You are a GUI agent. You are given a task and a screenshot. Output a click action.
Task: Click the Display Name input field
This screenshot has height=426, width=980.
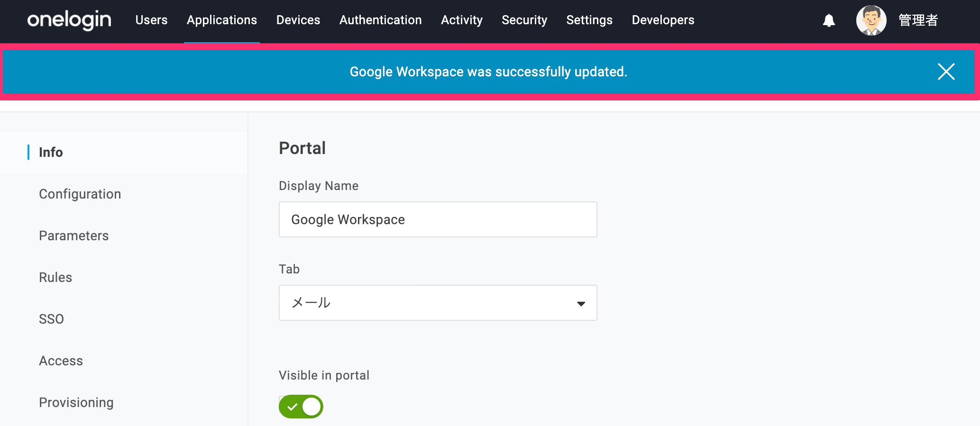[438, 219]
